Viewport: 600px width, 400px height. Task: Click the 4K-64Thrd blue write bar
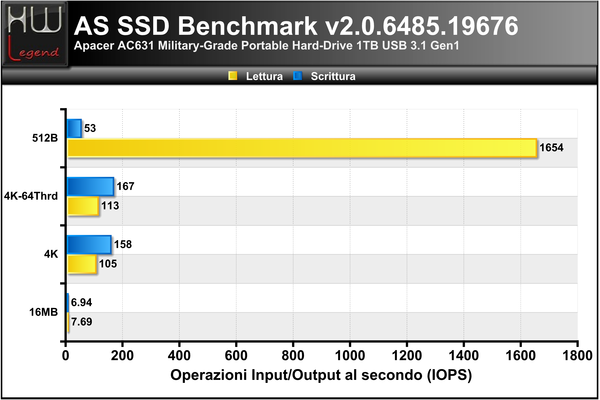click(91, 186)
